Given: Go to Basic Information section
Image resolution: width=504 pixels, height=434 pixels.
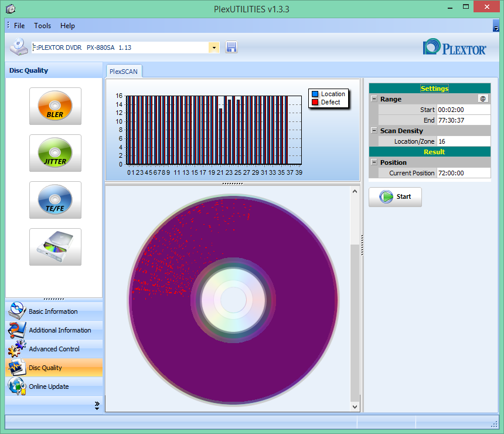Looking at the screenshot, I should pos(54,311).
